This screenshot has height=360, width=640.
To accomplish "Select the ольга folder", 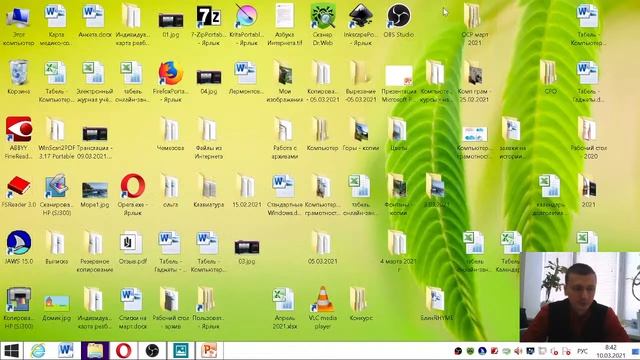I will click(x=170, y=187).
